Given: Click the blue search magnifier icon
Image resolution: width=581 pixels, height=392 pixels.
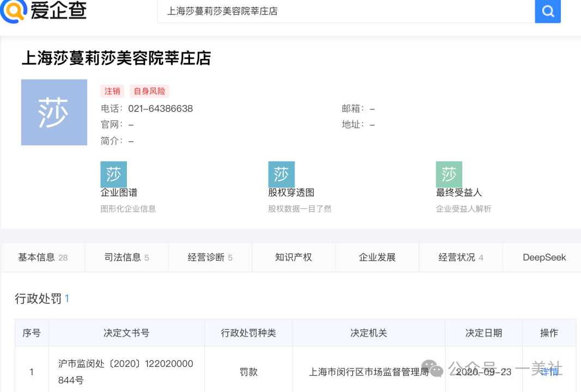Looking at the screenshot, I should (547, 11).
